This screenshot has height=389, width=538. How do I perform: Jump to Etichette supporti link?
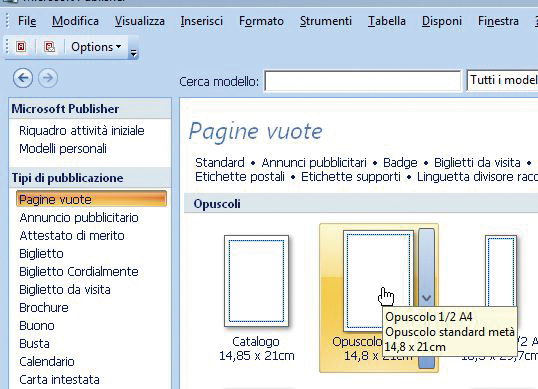[351, 177]
